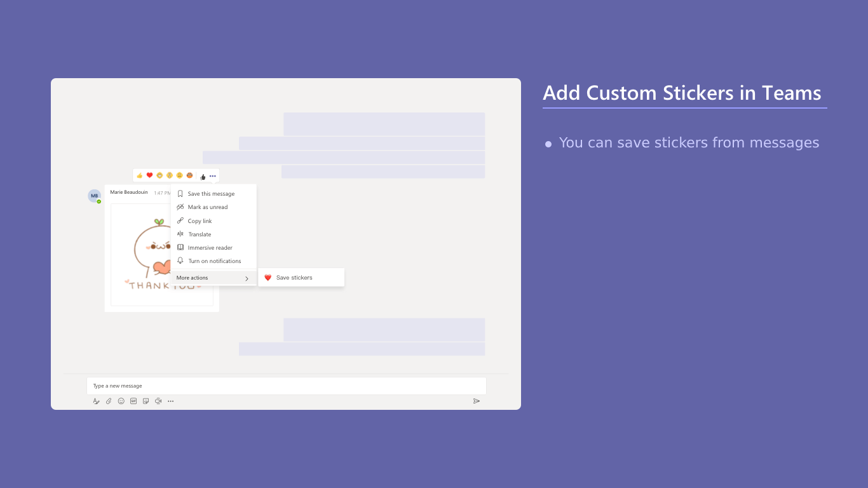
Task: Click the Meet now video icon
Action: [158, 401]
